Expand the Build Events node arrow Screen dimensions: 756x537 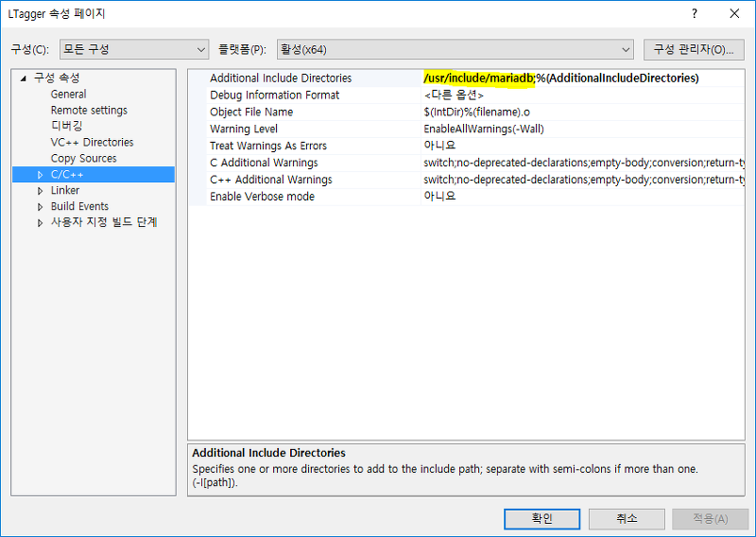(41, 207)
